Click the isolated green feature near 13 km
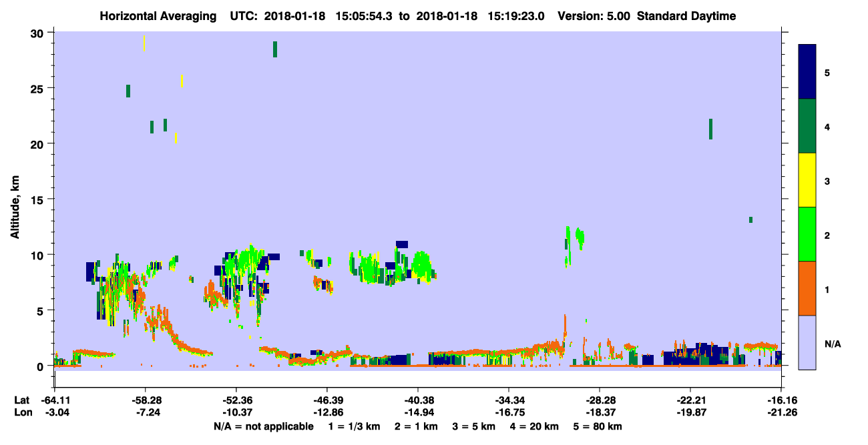 pos(751,219)
